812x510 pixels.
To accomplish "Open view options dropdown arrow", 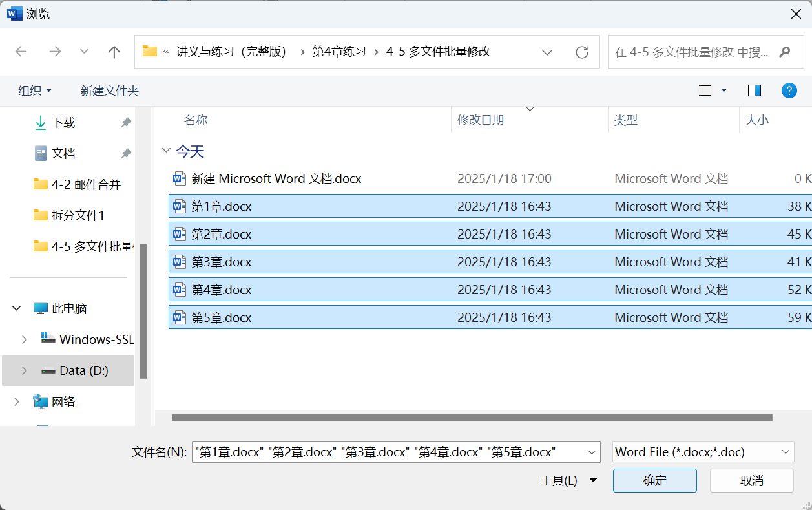I will pyautogui.click(x=724, y=90).
